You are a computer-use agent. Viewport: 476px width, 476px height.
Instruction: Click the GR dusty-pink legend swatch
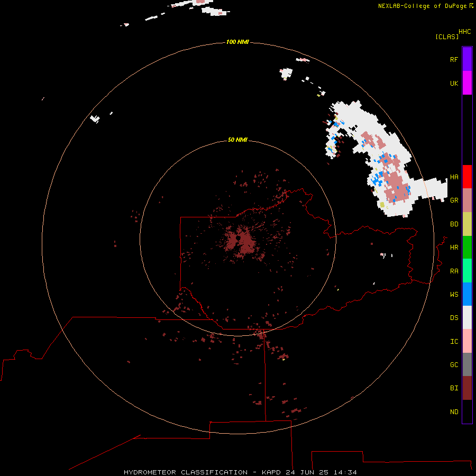pos(467,200)
